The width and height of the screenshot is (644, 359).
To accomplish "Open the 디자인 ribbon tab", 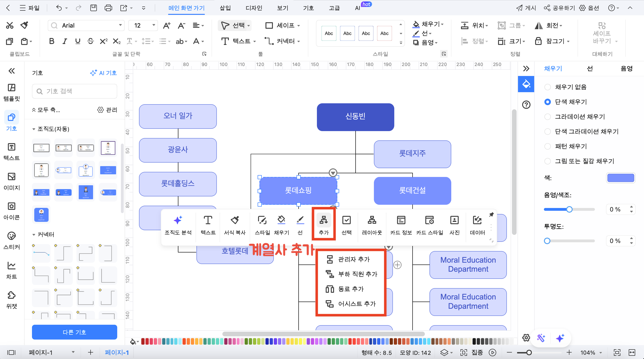I will [254, 8].
